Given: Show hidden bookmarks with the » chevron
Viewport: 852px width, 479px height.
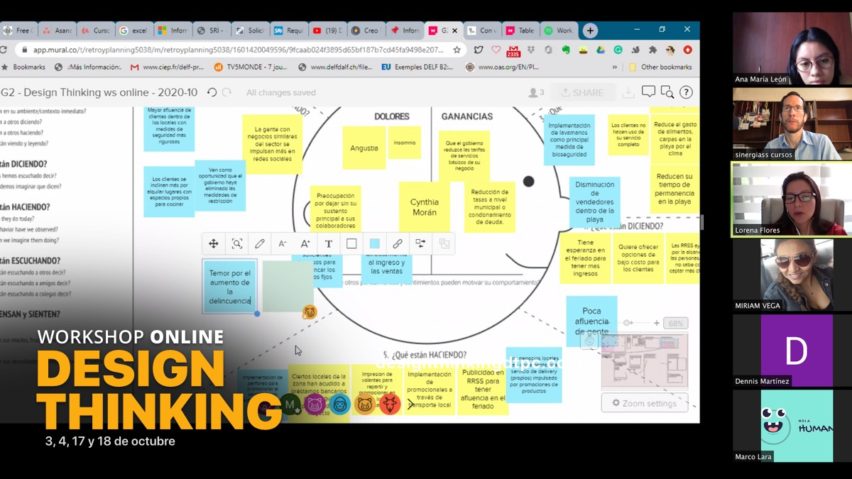Looking at the screenshot, I should [615, 67].
